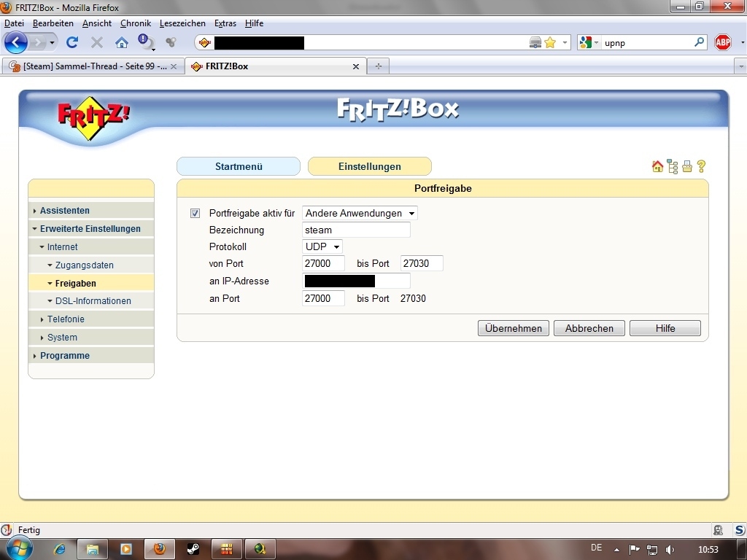This screenshot has width=747, height=560.
Task: Click the FRITZ!Box home icon
Action: point(657,166)
